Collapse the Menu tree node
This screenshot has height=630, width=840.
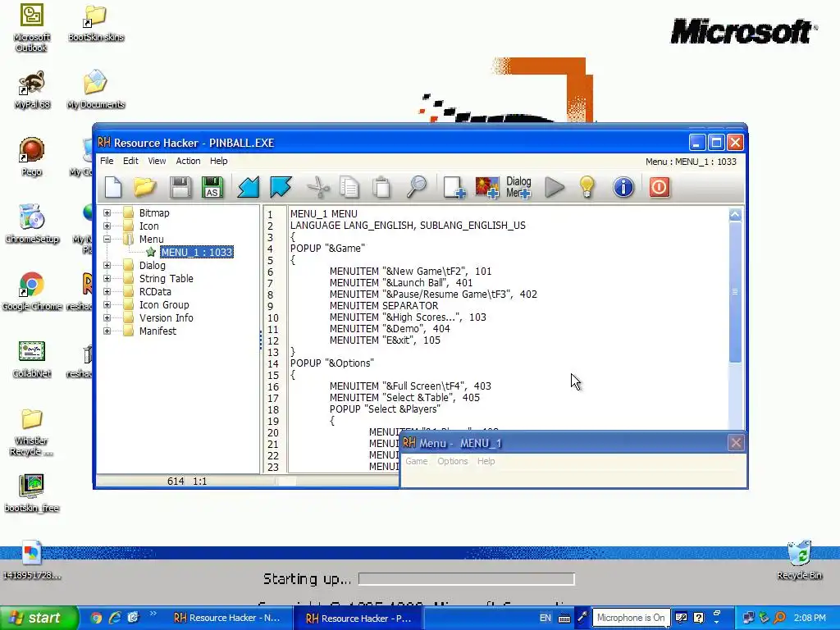[x=107, y=239]
